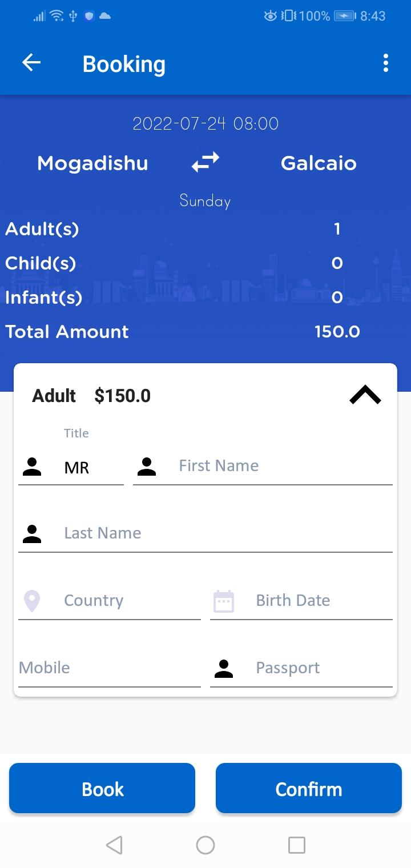Image resolution: width=411 pixels, height=868 pixels.
Task: Tap the swap route arrows icon
Action: coord(205,162)
